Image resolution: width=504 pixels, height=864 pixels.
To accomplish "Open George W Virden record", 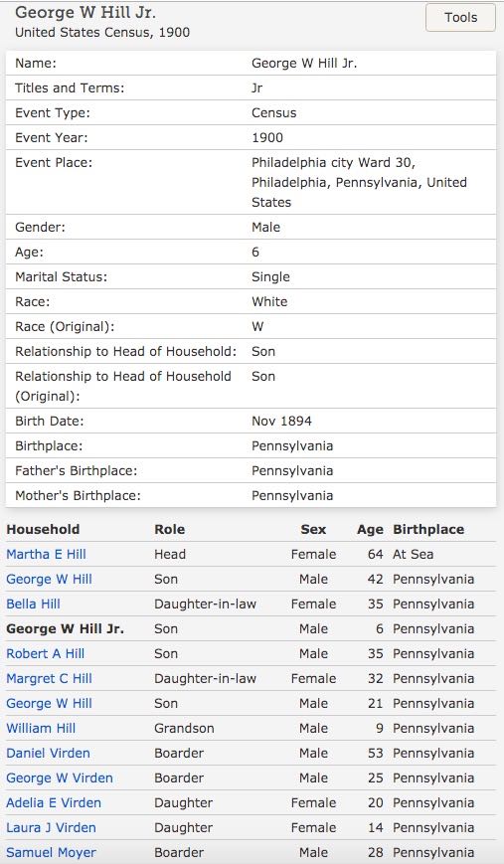I will coord(60,778).
